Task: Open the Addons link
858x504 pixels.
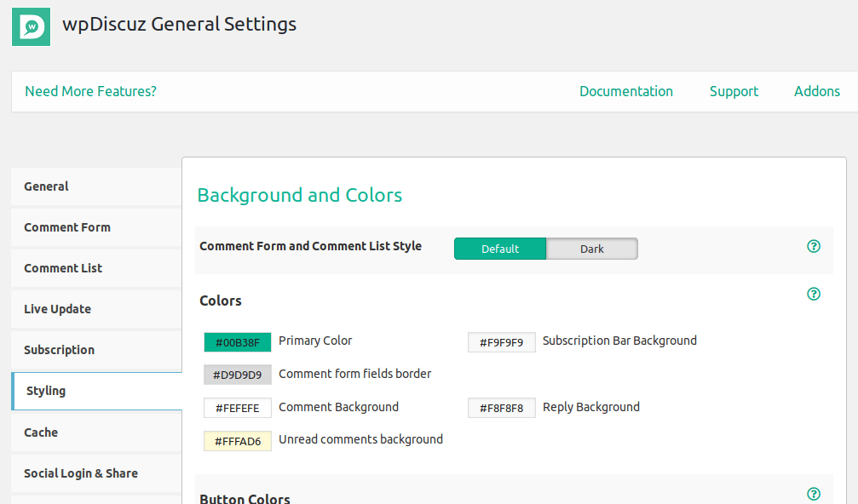Action: [817, 91]
